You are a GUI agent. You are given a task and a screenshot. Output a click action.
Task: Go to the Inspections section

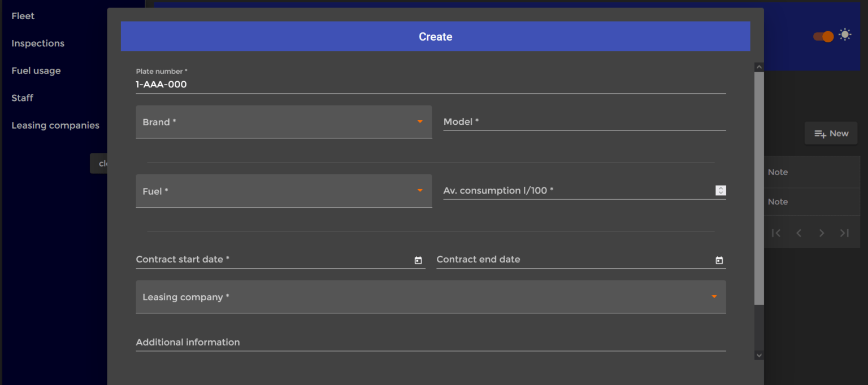(x=37, y=43)
